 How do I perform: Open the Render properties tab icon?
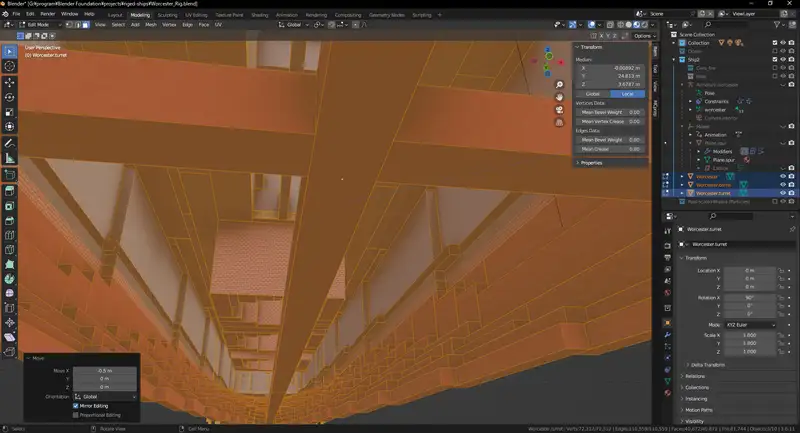tap(667, 246)
